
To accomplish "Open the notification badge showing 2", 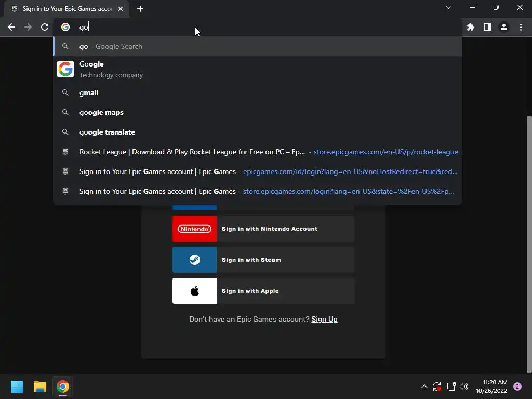I will tap(517, 387).
